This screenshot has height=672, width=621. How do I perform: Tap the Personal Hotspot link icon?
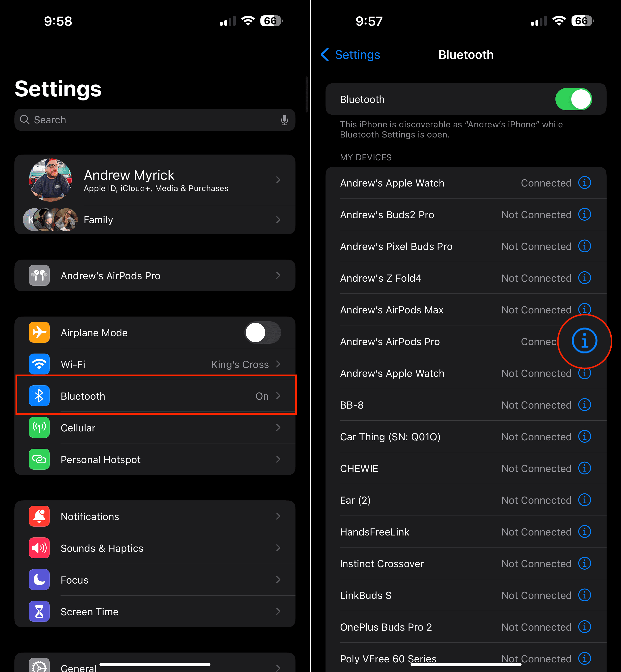pyautogui.click(x=39, y=459)
